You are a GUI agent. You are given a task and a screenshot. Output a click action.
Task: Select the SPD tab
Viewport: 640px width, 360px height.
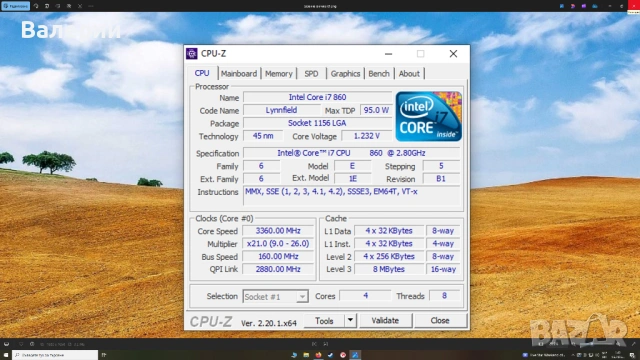(311, 73)
